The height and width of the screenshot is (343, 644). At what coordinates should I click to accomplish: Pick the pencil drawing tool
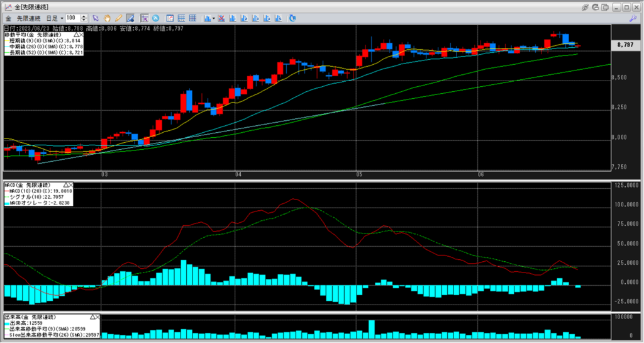(118, 18)
